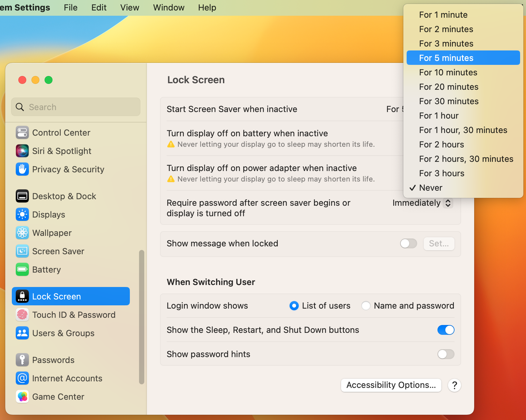
Task: Turn off Sleep, Restart, Shut Down buttons toggle
Action: [446, 330]
